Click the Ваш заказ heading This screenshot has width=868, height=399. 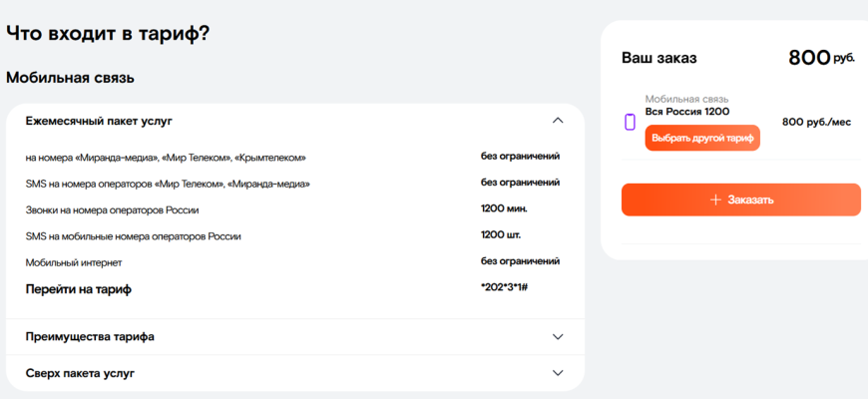coord(658,58)
